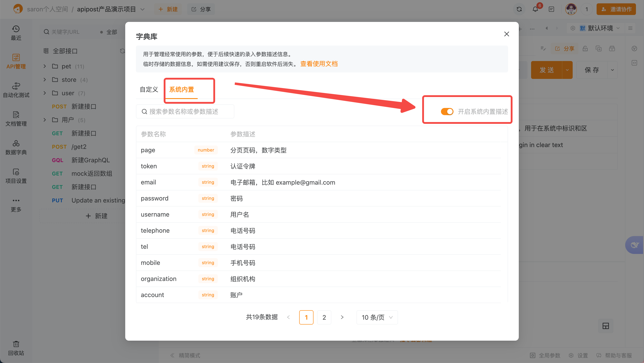
Task: Click the user avatar icon
Action: pyautogui.click(x=571, y=9)
